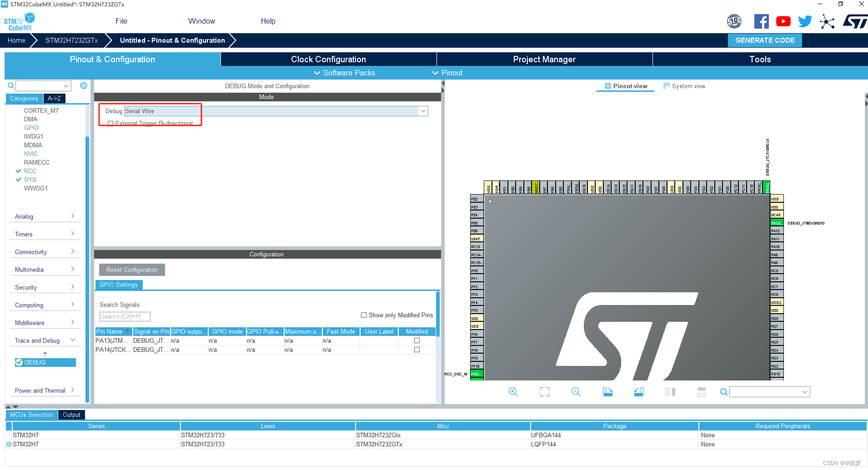
Task: Switch to Clock Configuration tab
Action: 328,59
